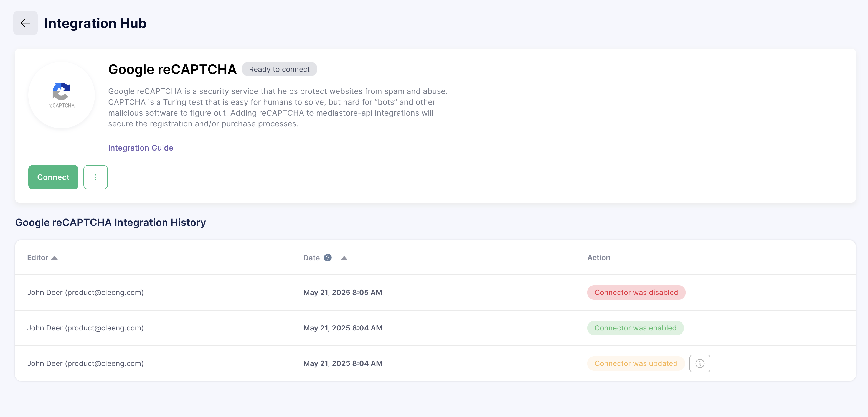Open the Integration Guide link
This screenshot has height=417, width=868.
[x=141, y=148]
